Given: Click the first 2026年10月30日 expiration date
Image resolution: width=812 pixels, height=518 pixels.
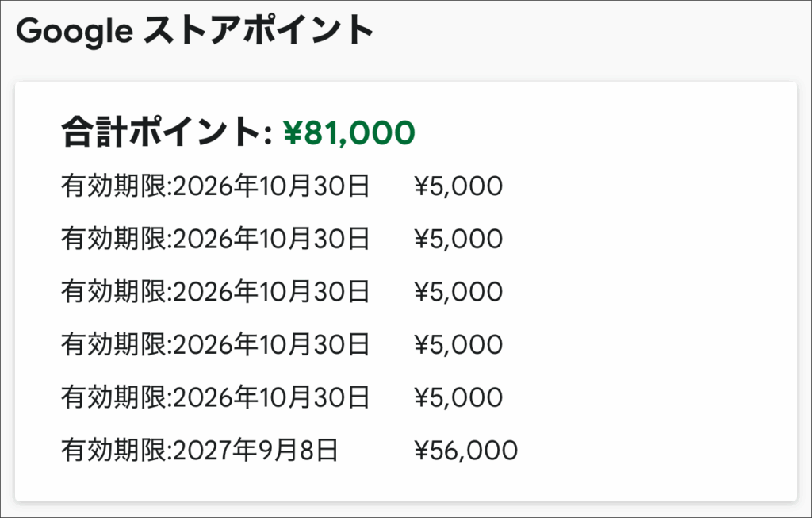Looking at the screenshot, I should tap(271, 186).
